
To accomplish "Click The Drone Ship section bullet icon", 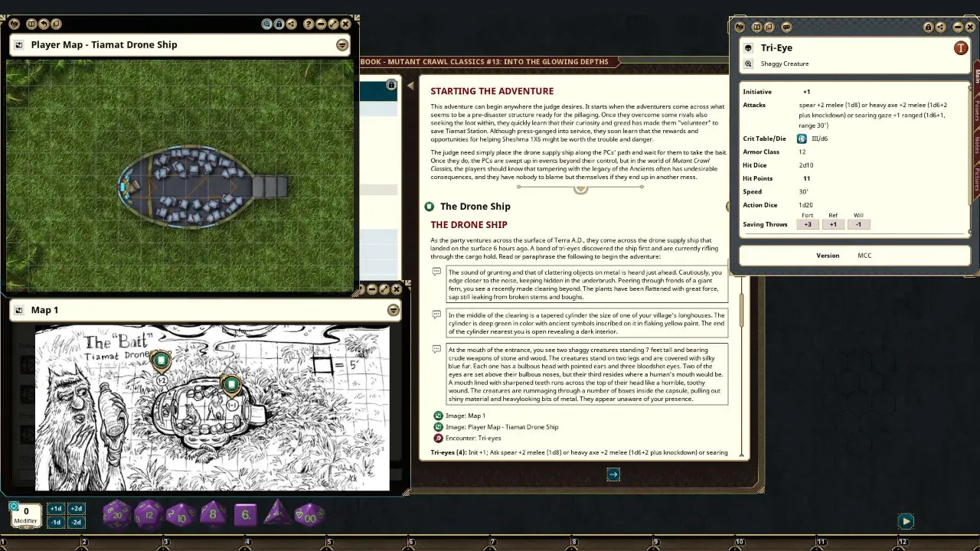I will click(429, 207).
